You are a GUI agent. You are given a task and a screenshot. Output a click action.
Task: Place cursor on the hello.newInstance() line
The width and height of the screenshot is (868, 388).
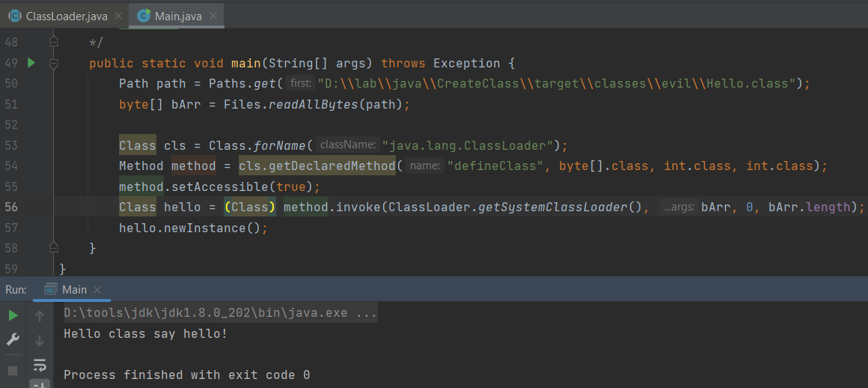(x=192, y=228)
